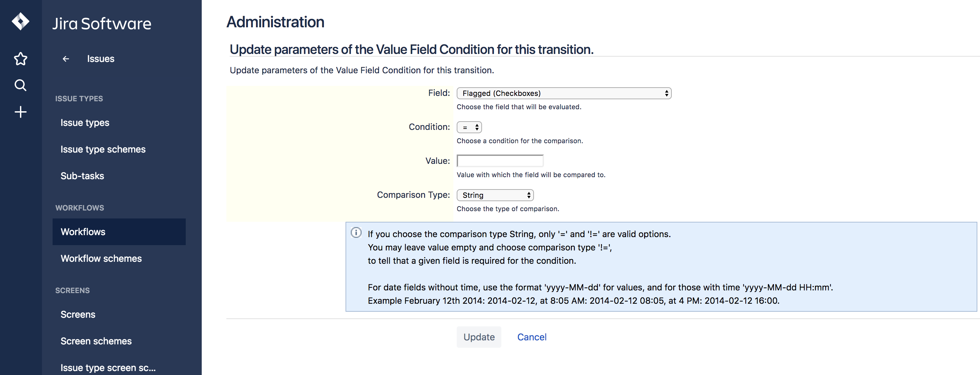Click the Update button
The image size is (980, 375).
coord(479,337)
